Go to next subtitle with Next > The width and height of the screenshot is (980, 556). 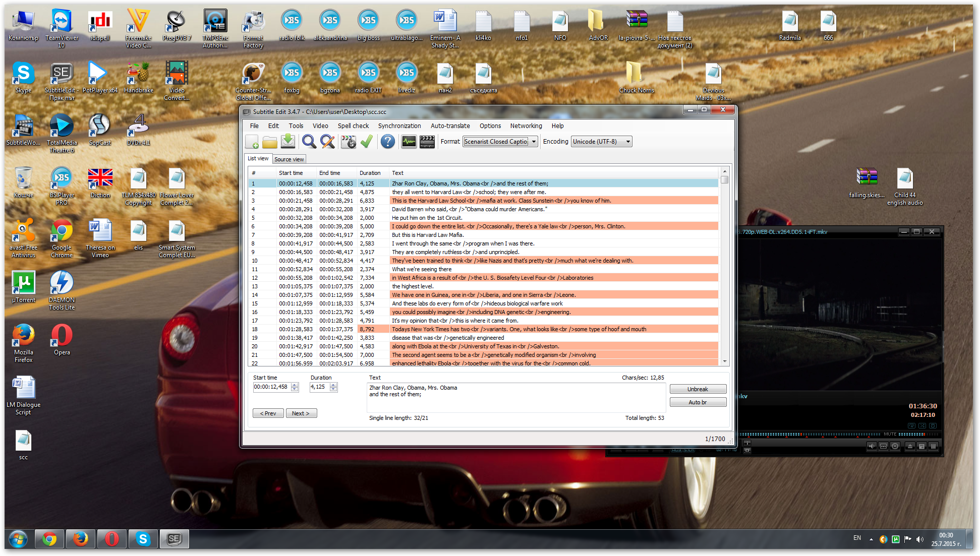(301, 413)
